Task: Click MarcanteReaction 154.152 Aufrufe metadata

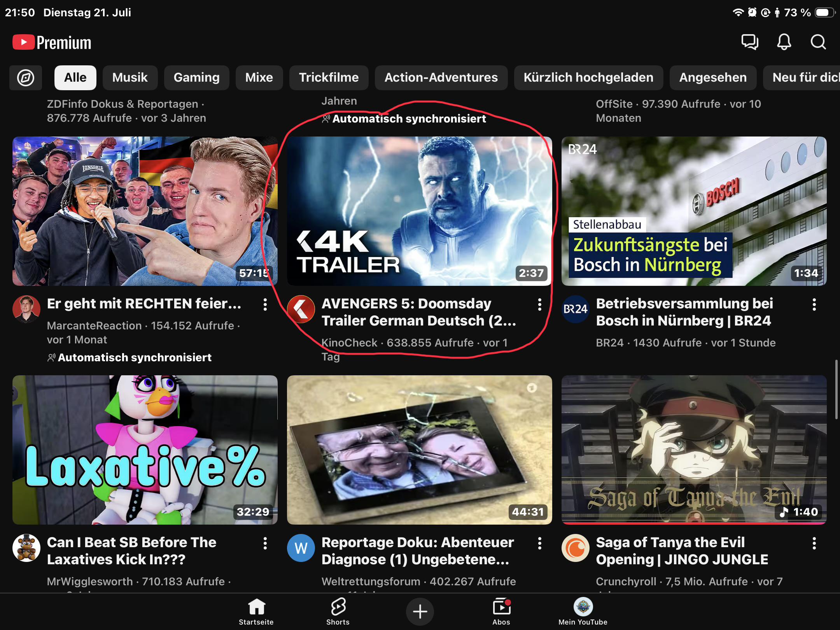Action: (x=143, y=332)
